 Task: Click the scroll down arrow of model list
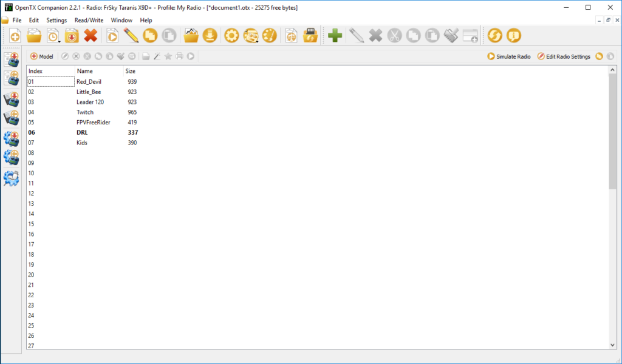point(612,345)
